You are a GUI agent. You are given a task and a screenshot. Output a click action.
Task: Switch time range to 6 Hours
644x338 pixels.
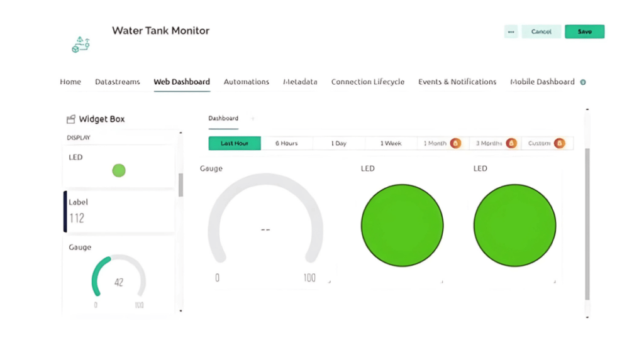tap(286, 143)
